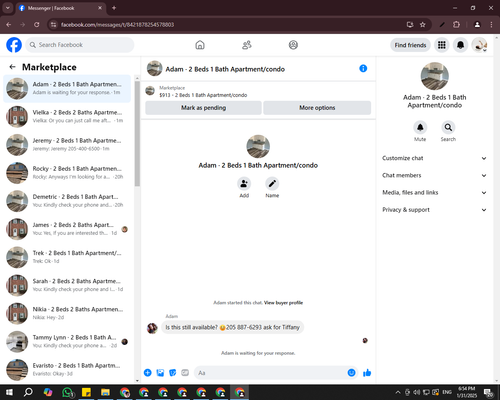Open the Friends icon in top navigation

pyautogui.click(x=247, y=45)
